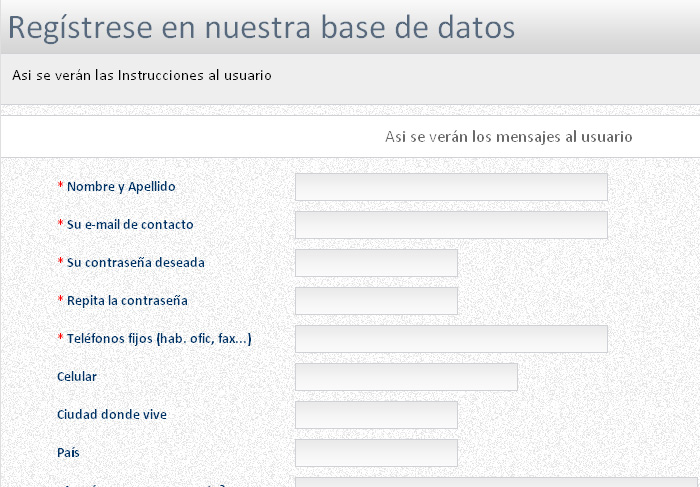The width and height of the screenshot is (700, 487).
Task: Click the 'Teléfonos fijos (hab. ofic, fax...)' label
Action: (x=159, y=339)
